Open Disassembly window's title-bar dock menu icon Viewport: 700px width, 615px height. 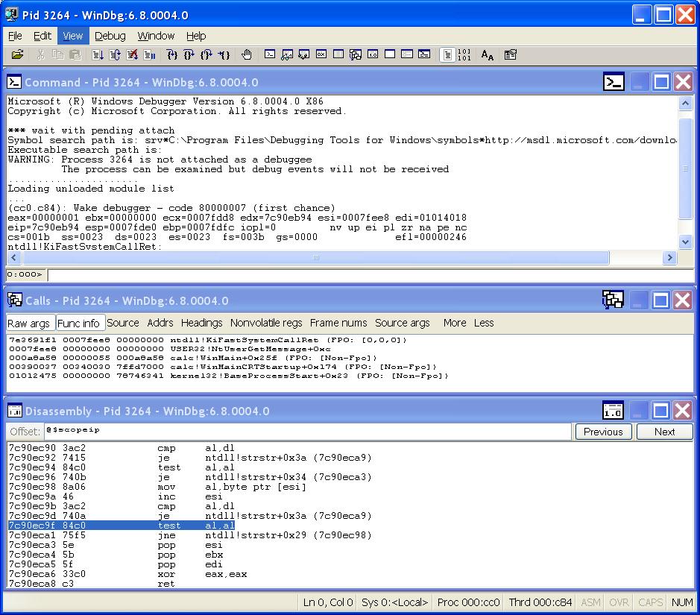[613, 410]
